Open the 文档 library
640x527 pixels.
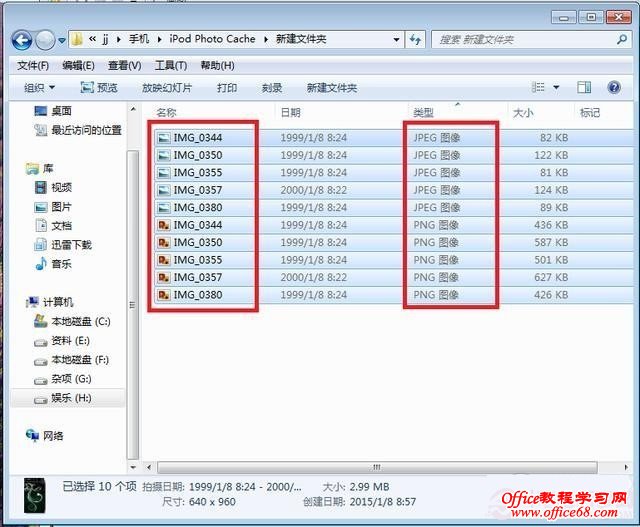(x=53, y=226)
